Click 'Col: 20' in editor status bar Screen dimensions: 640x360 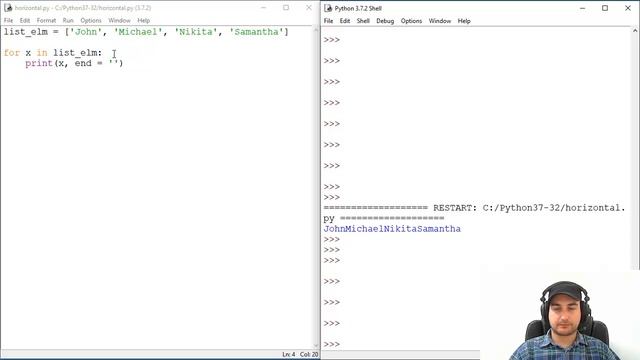click(x=309, y=354)
